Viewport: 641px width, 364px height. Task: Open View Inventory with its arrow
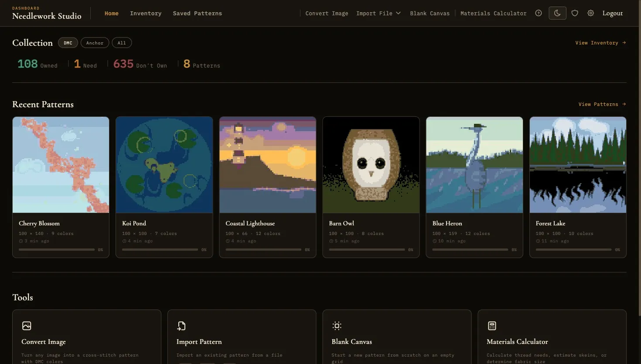pos(601,42)
